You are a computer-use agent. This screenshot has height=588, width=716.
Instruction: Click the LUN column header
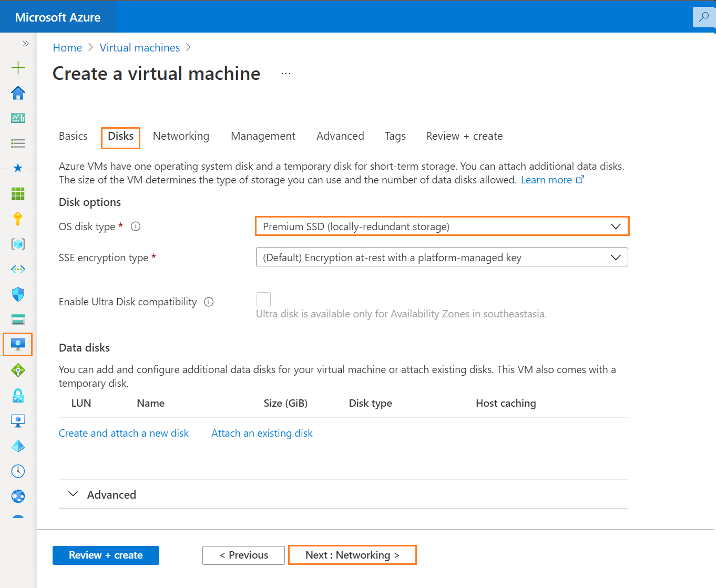pos(81,403)
